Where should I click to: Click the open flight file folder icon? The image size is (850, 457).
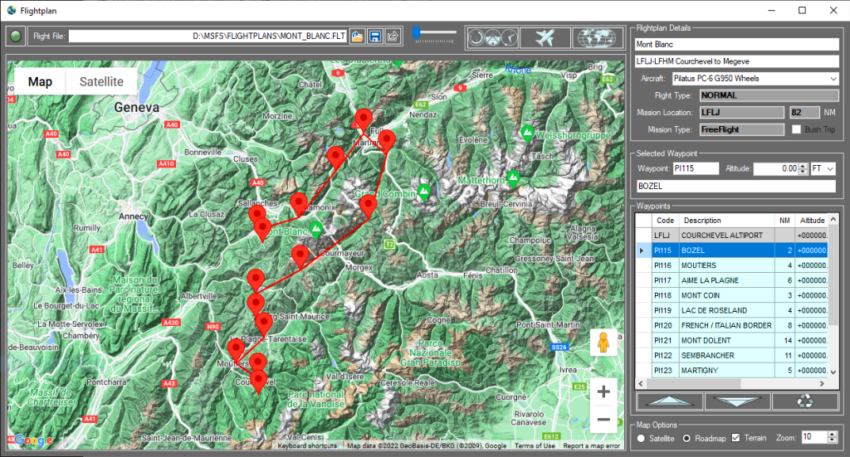coord(357,37)
